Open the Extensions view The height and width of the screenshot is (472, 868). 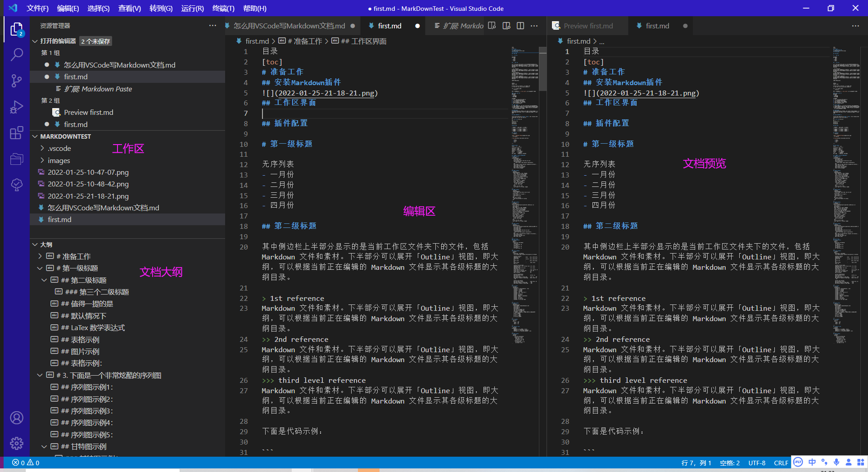[17, 133]
